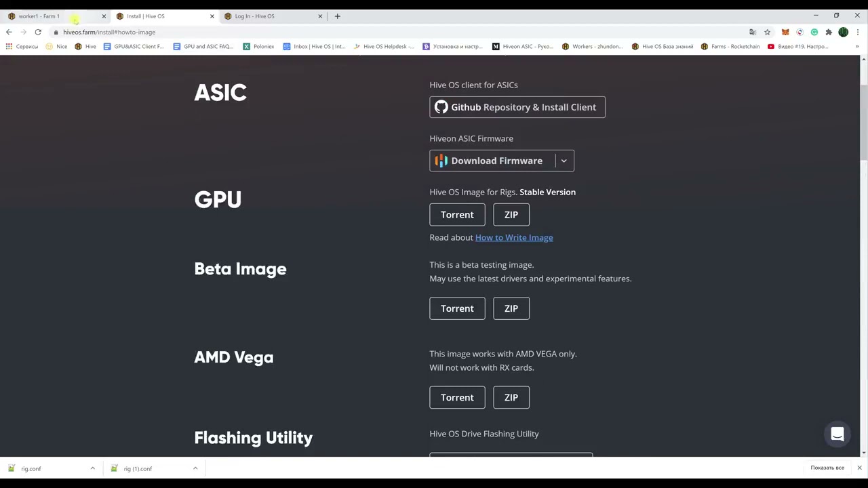Open the Nice bookmark
This screenshot has width=868, height=488.
coord(56,46)
